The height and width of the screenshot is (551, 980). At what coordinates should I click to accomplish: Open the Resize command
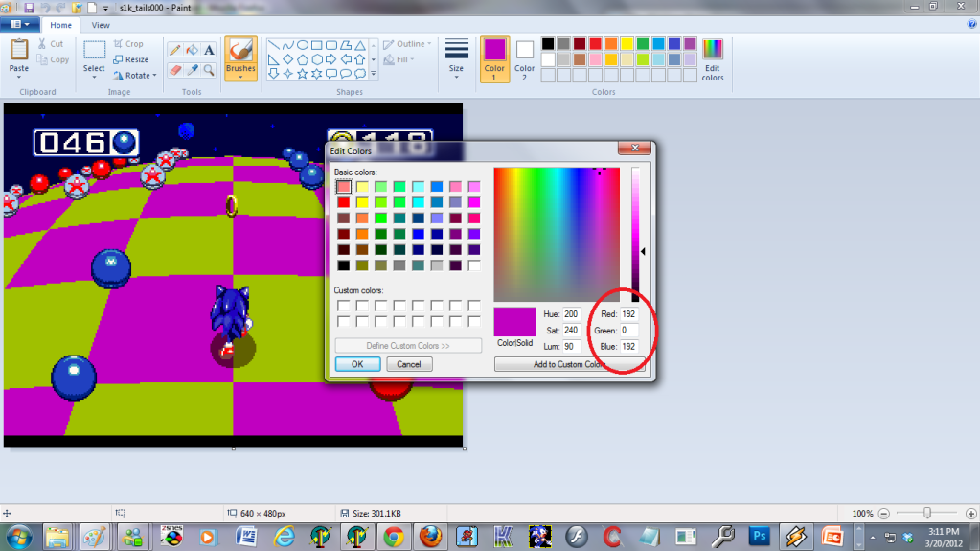pyautogui.click(x=130, y=59)
